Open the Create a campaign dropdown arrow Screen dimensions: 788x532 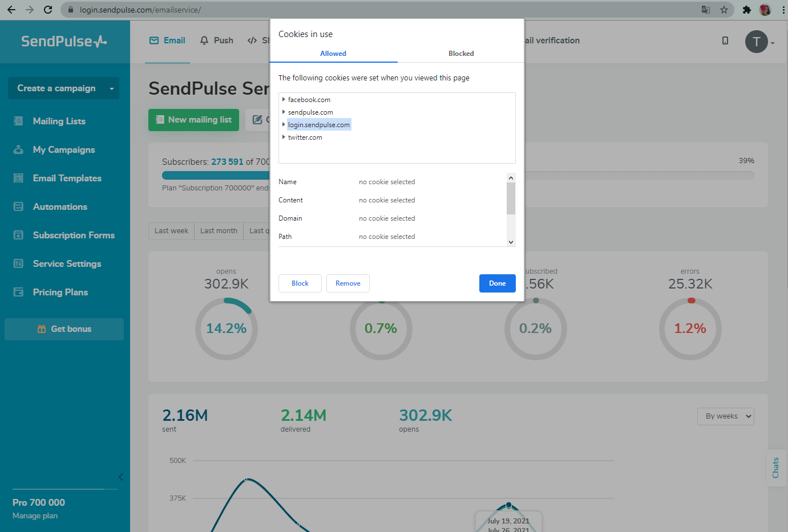click(x=112, y=88)
